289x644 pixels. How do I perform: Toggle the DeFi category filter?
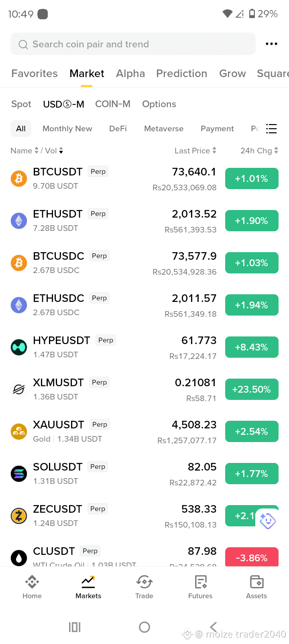(x=118, y=128)
